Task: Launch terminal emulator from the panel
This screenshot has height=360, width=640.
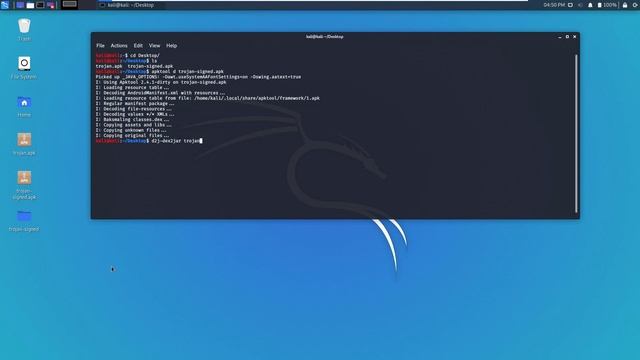Action: 40,5
